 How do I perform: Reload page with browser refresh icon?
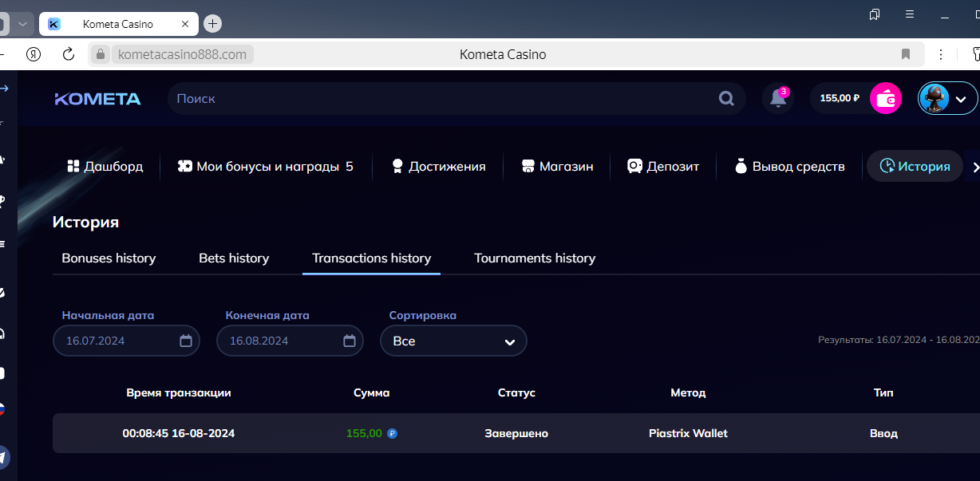click(x=69, y=54)
